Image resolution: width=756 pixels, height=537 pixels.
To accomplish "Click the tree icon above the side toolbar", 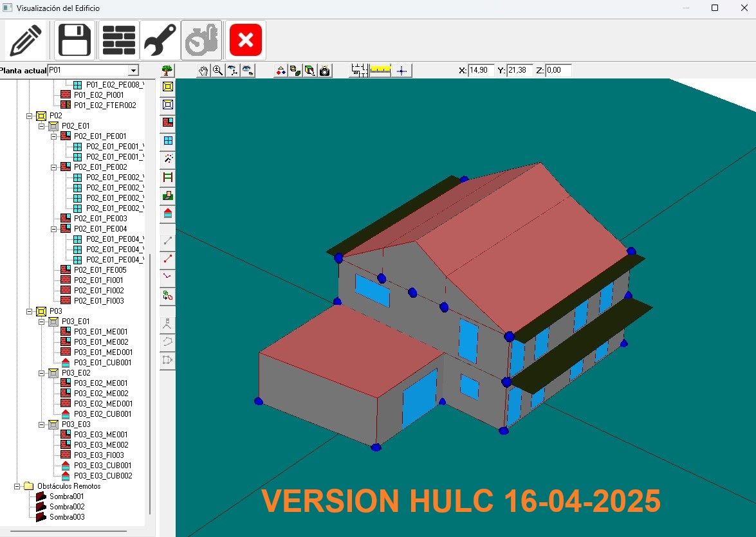I will [x=167, y=70].
